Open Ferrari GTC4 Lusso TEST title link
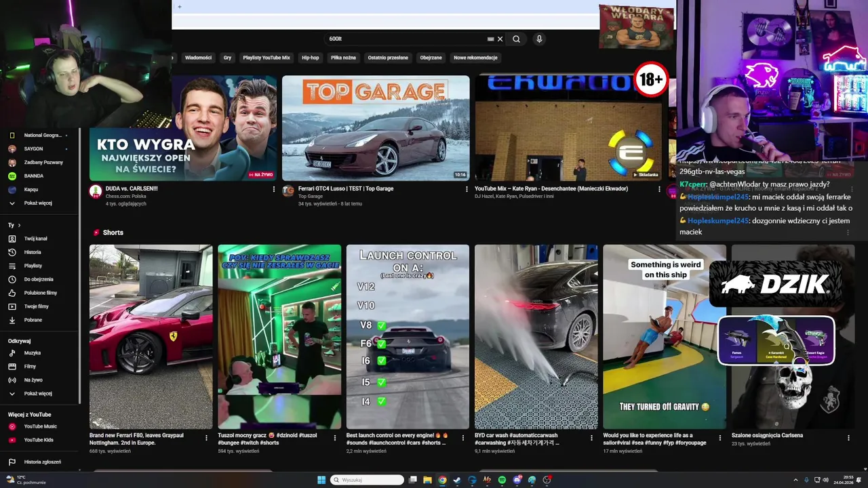This screenshot has height=488, width=868. click(346, 188)
